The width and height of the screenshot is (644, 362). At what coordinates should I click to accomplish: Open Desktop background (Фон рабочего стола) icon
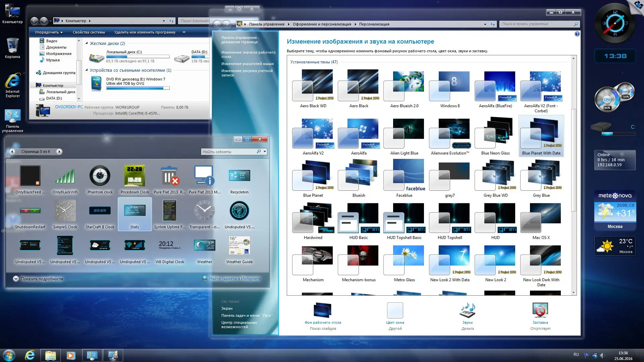322,310
